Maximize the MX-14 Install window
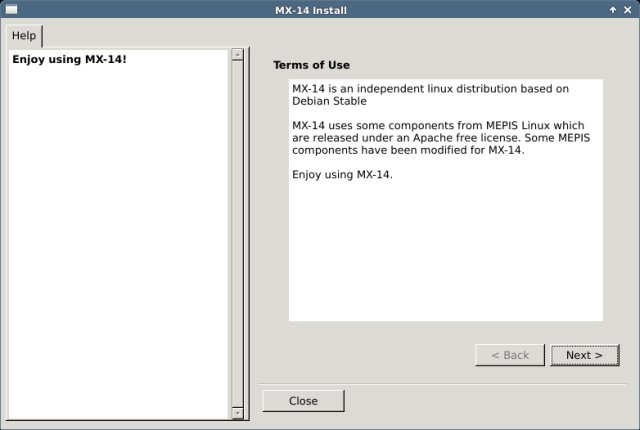The width and height of the screenshot is (640, 430). 613,10
